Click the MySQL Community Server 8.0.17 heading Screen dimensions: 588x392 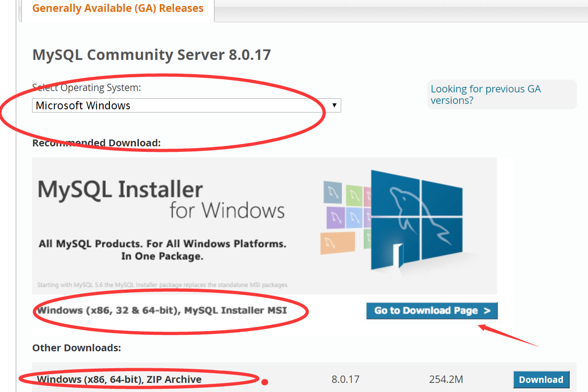click(x=151, y=54)
